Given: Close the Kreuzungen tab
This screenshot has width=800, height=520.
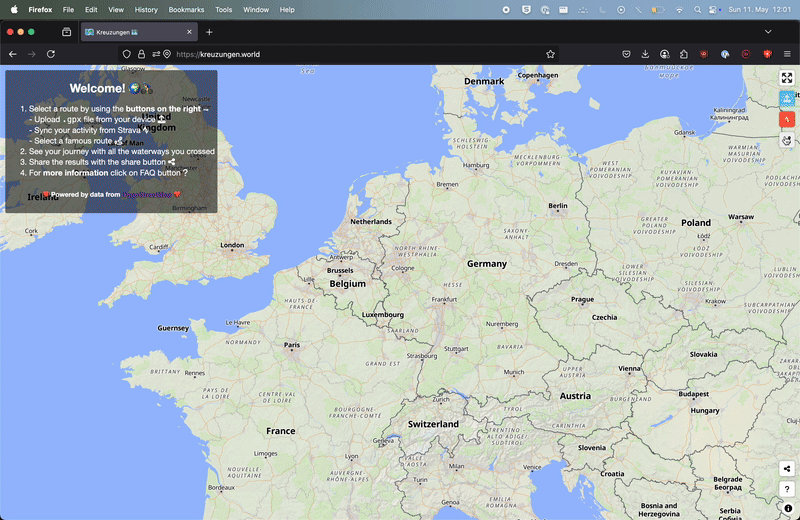Looking at the screenshot, I should 189,32.
